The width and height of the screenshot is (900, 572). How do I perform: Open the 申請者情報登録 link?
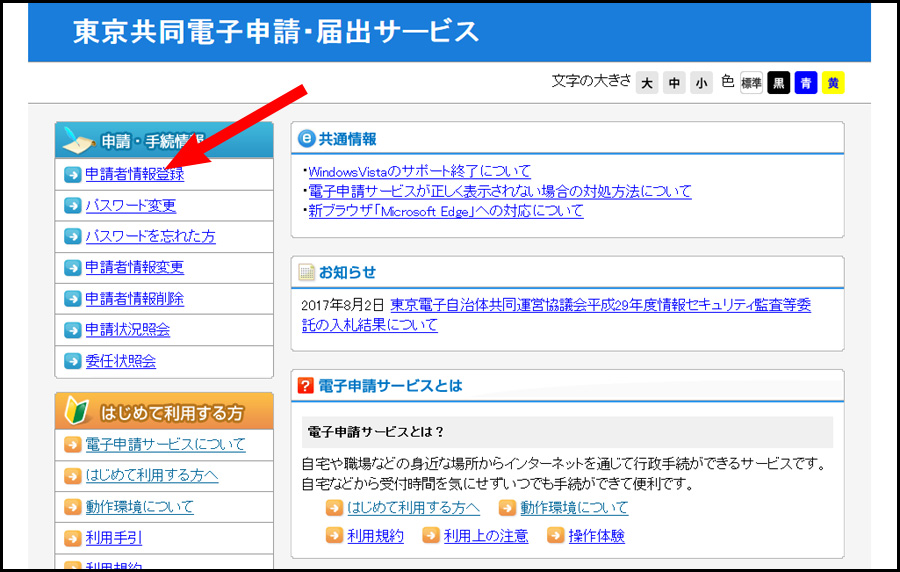point(135,174)
